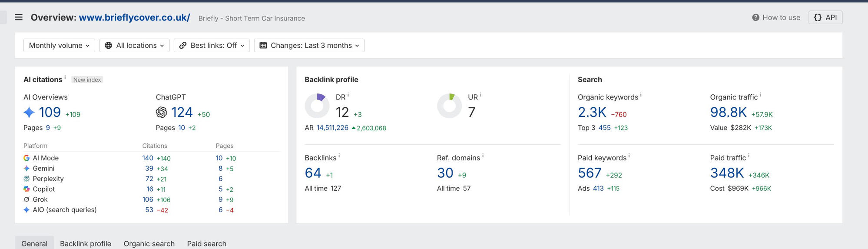Screen dimensions: 868x249
Task: Click Paid traffic value 348K
Action: click(727, 173)
